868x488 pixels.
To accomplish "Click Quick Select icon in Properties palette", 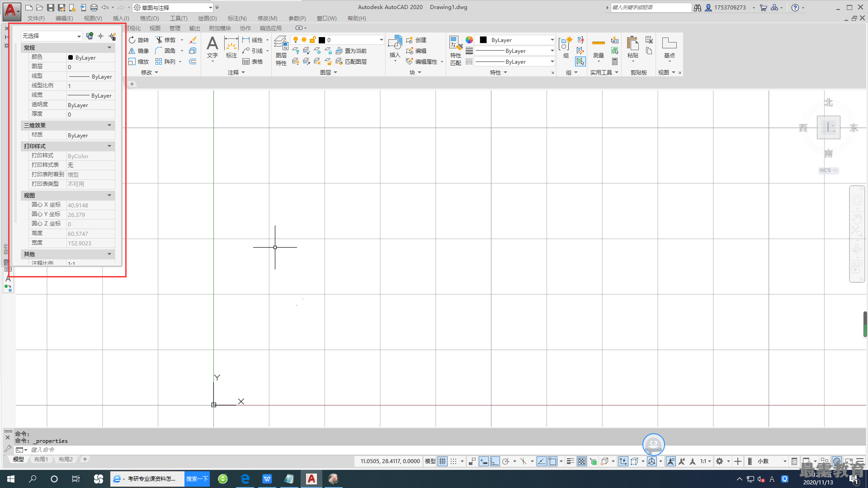I will point(112,36).
